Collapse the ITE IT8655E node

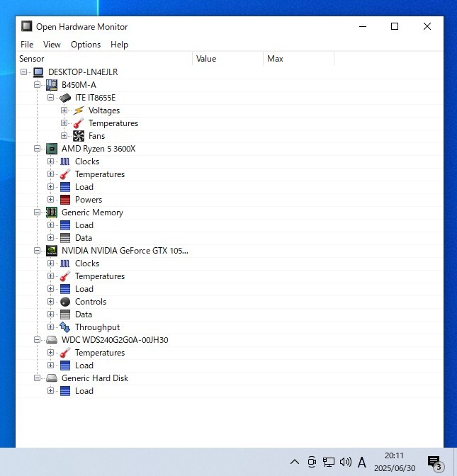tap(51, 98)
